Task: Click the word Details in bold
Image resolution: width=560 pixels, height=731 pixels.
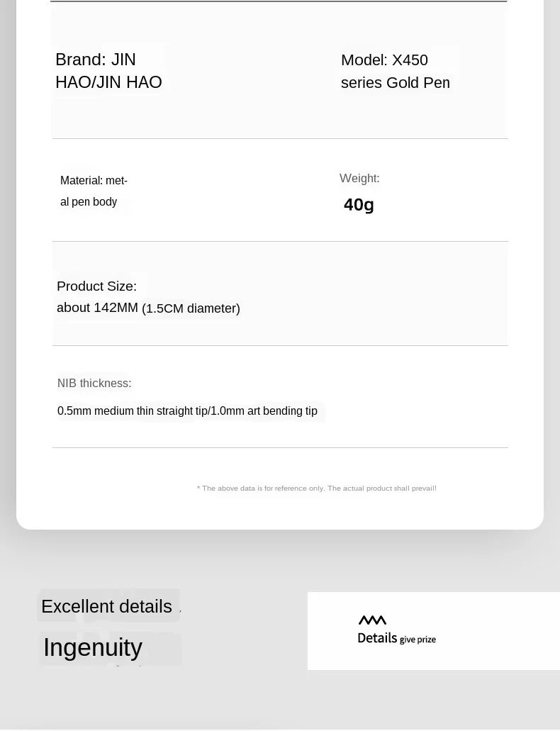Action: [x=377, y=637]
